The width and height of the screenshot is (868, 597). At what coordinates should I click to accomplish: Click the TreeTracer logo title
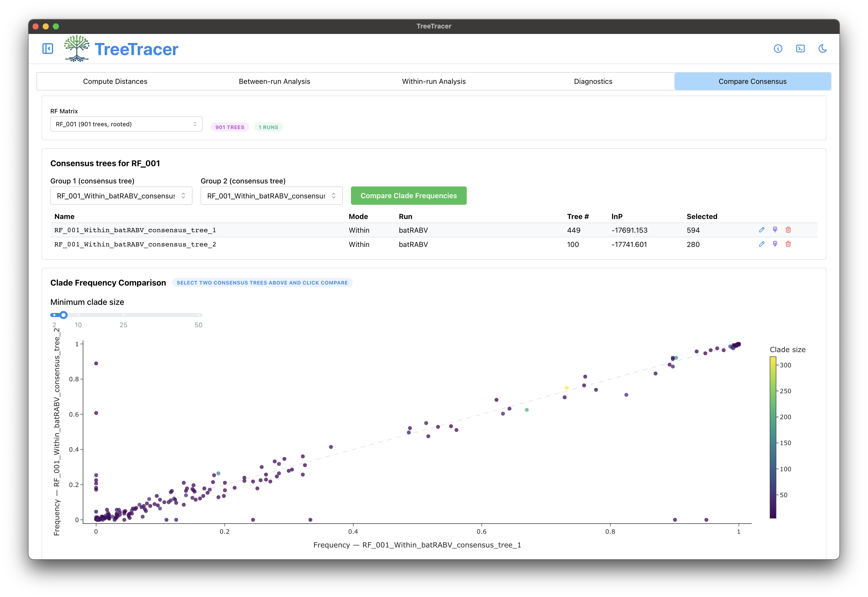click(x=136, y=49)
